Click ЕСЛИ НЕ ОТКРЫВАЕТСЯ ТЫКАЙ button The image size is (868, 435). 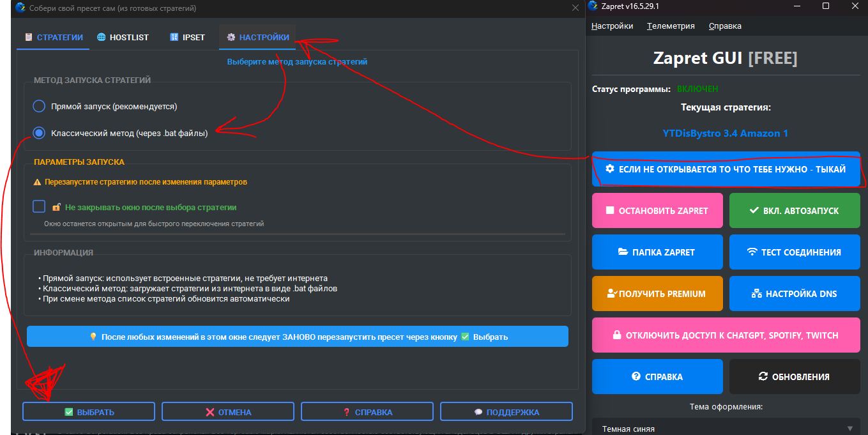[726, 169]
